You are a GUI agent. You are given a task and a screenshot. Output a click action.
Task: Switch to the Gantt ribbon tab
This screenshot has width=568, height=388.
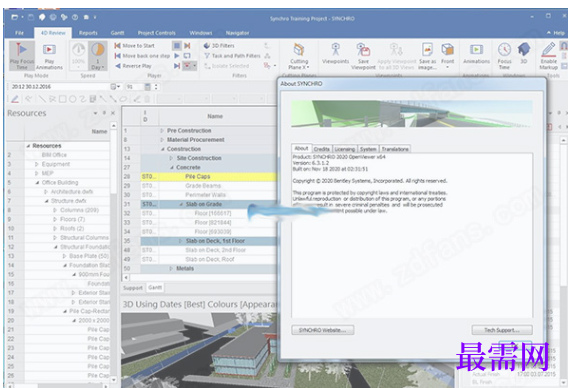(x=117, y=33)
